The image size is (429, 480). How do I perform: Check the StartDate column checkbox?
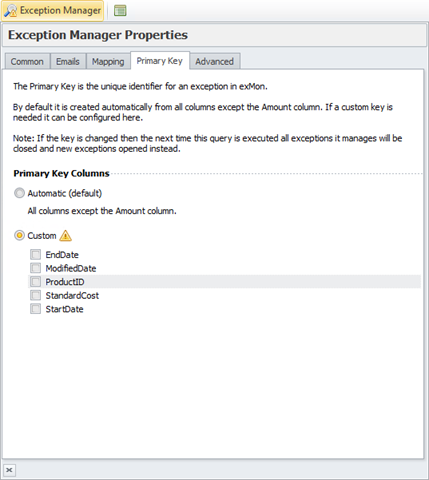(35, 309)
